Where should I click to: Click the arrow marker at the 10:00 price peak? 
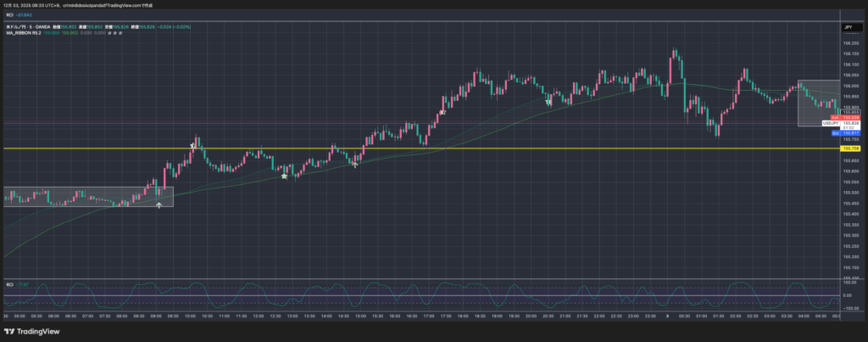pyautogui.click(x=193, y=146)
